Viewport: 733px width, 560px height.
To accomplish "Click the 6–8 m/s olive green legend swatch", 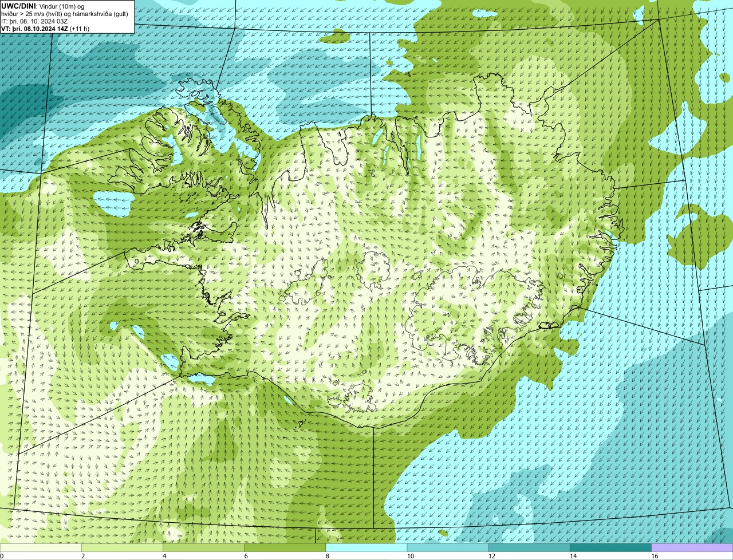I will [x=285, y=548].
